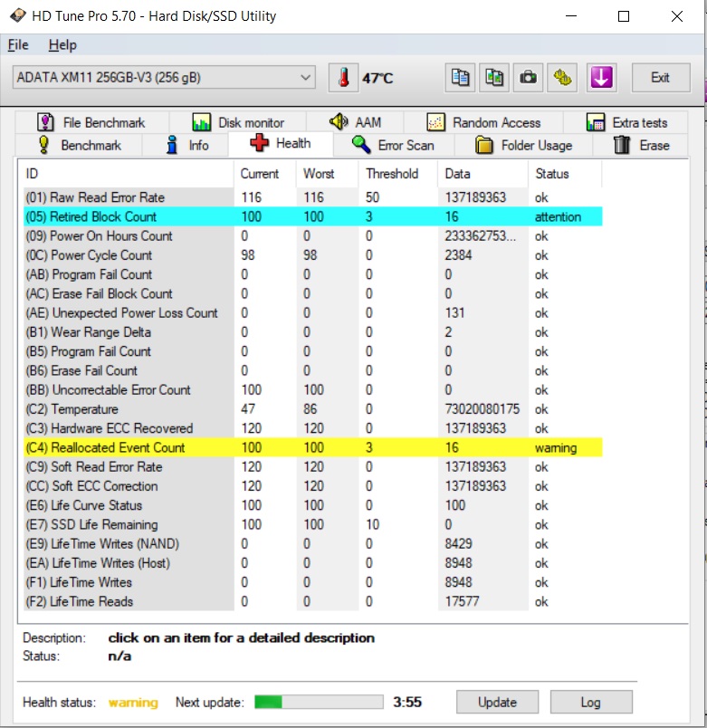Click the camera save screenshot icon
This screenshot has height=728, width=707.
[x=528, y=78]
